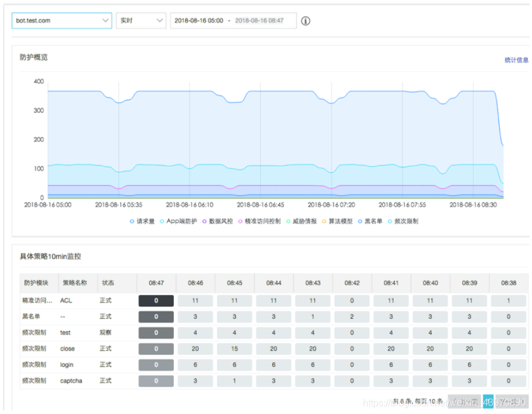Toggle the 算法模型 legend series
The width and height of the screenshot is (532, 414).
[337, 221]
